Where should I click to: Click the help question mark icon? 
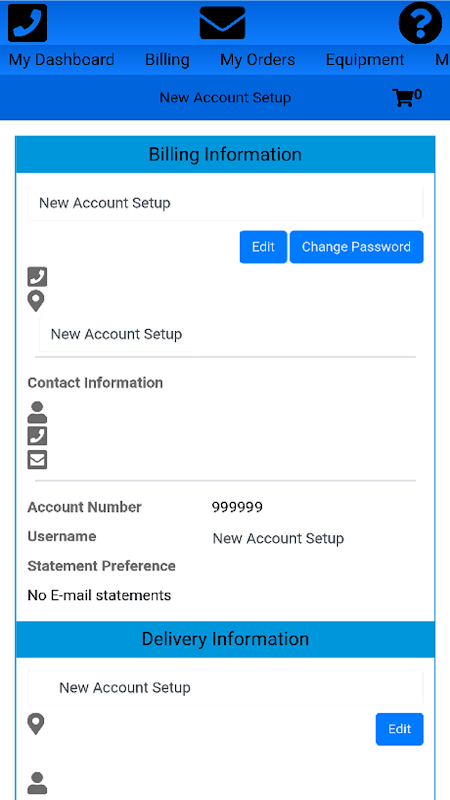(x=420, y=23)
